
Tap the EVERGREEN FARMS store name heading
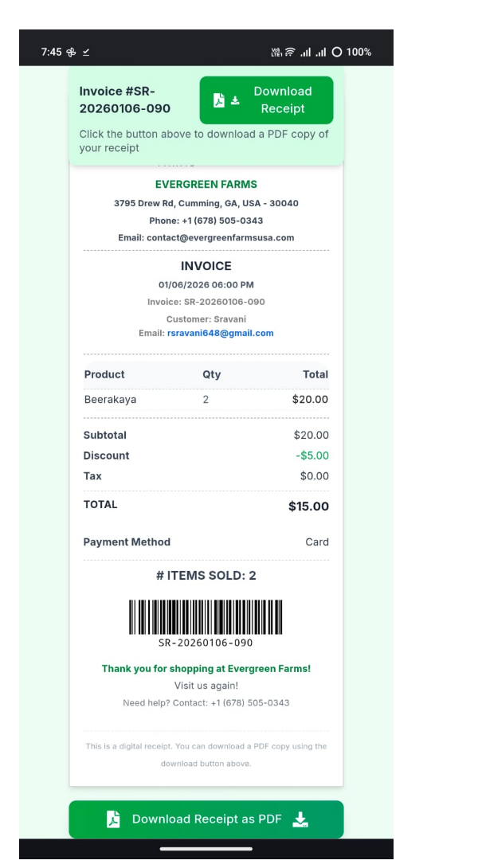pos(206,185)
